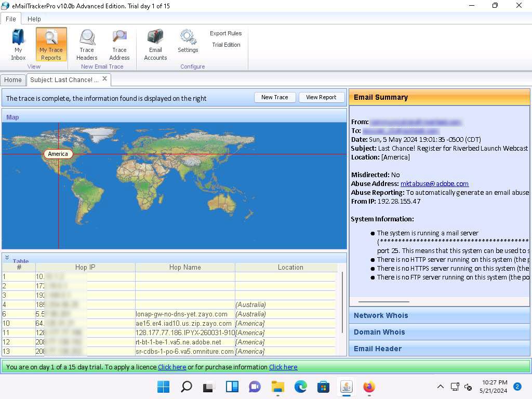Select My Trace Reports icon
This screenshot has width=532, height=399.
point(51,38)
